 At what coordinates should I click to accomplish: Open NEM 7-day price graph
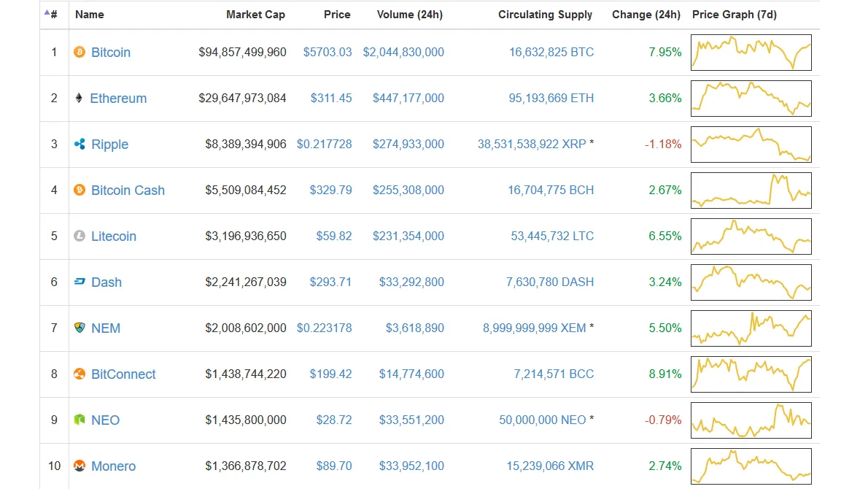point(751,328)
